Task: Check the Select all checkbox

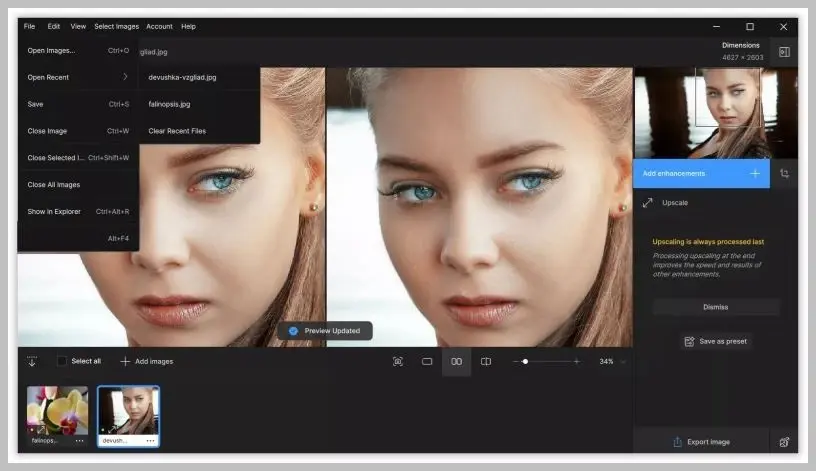Action: [x=62, y=361]
